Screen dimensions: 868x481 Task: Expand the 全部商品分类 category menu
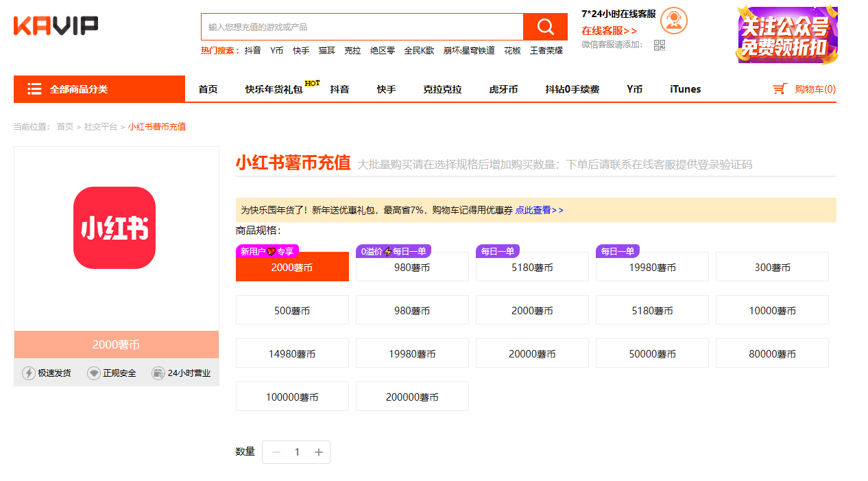99,89
